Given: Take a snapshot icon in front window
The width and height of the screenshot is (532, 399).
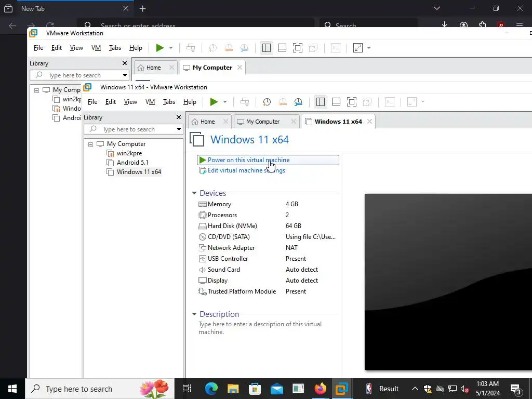Looking at the screenshot, I should tap(267, 102).
